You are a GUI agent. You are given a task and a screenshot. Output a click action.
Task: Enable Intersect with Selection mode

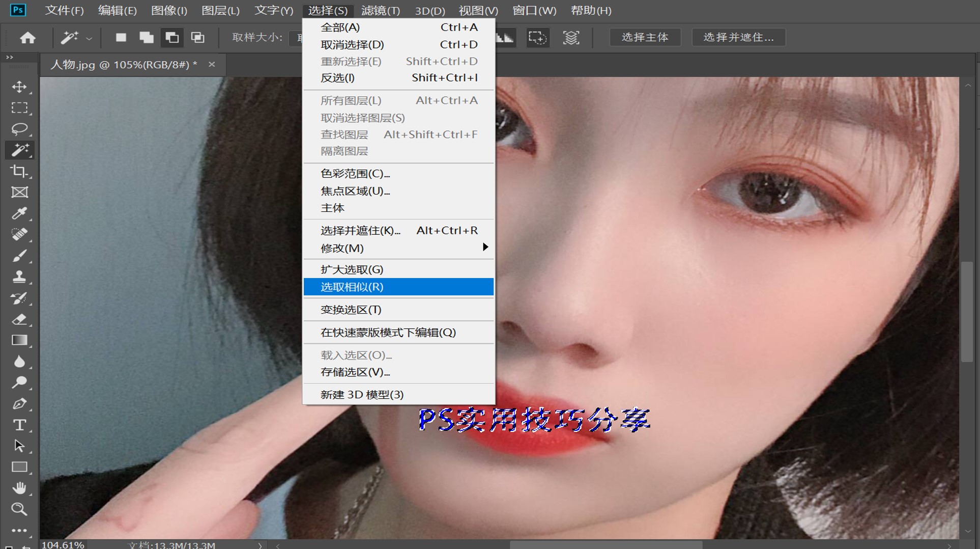197,38
